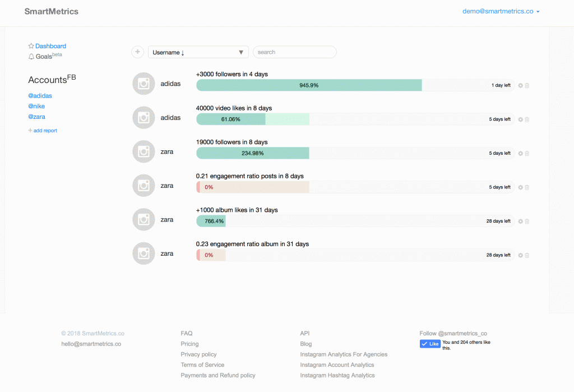Screen dimensions: 574x392
Task: Click '0.23 engagement ratio album in 31 days'
Action: [252, 244]
